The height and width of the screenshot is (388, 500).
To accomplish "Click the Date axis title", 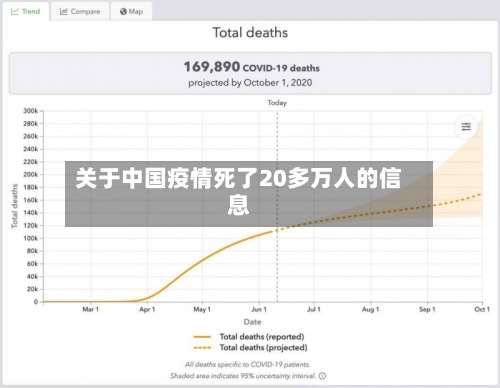I will tap(252, 322).
